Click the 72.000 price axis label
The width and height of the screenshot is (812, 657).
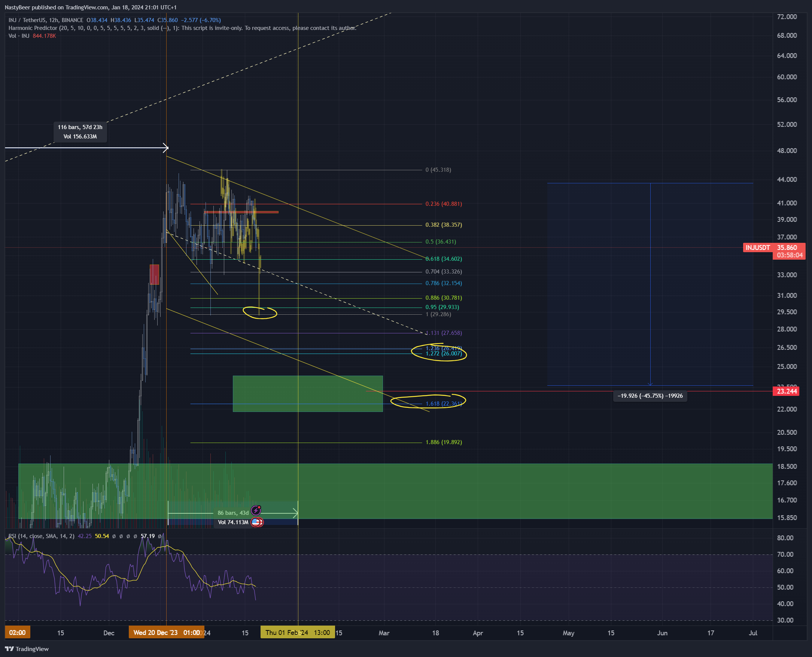(787, 17)
